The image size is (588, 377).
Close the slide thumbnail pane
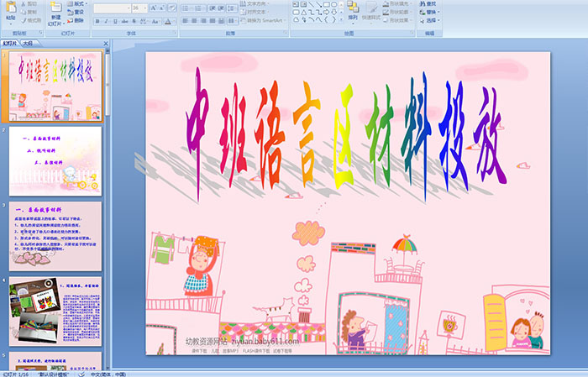tap(106, 44)
